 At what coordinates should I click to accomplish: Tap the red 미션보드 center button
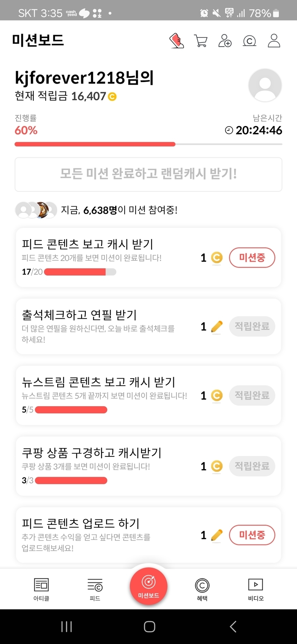pos(148,586)
